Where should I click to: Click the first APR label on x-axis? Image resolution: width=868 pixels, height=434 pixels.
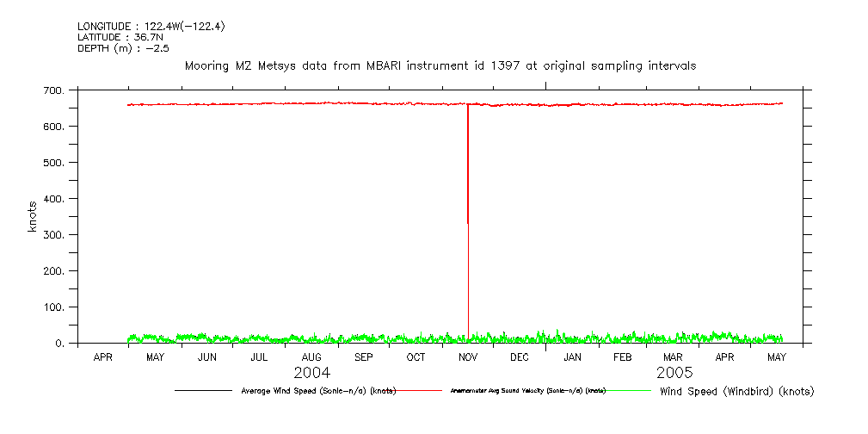coord(103,357)
